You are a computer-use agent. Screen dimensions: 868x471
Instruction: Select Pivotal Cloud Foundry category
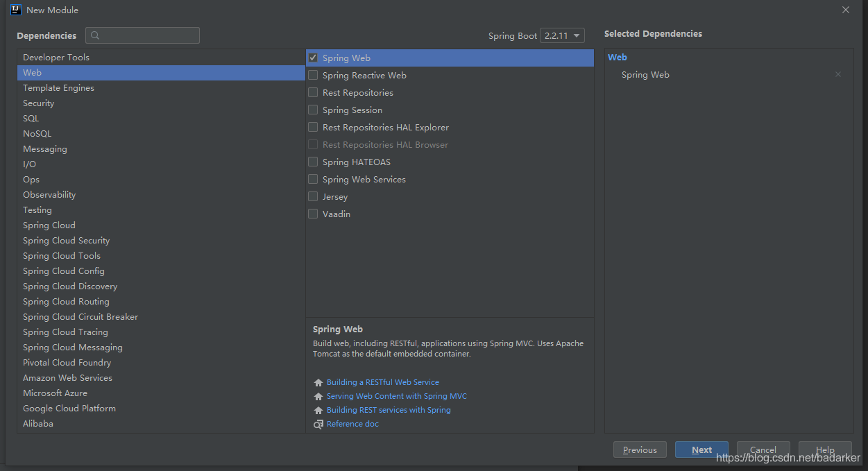161,363
